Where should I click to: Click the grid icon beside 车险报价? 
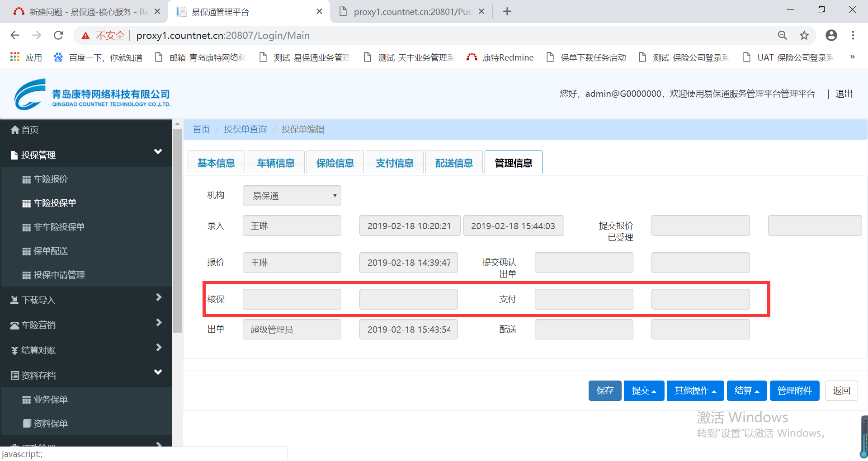click(26, 179)
